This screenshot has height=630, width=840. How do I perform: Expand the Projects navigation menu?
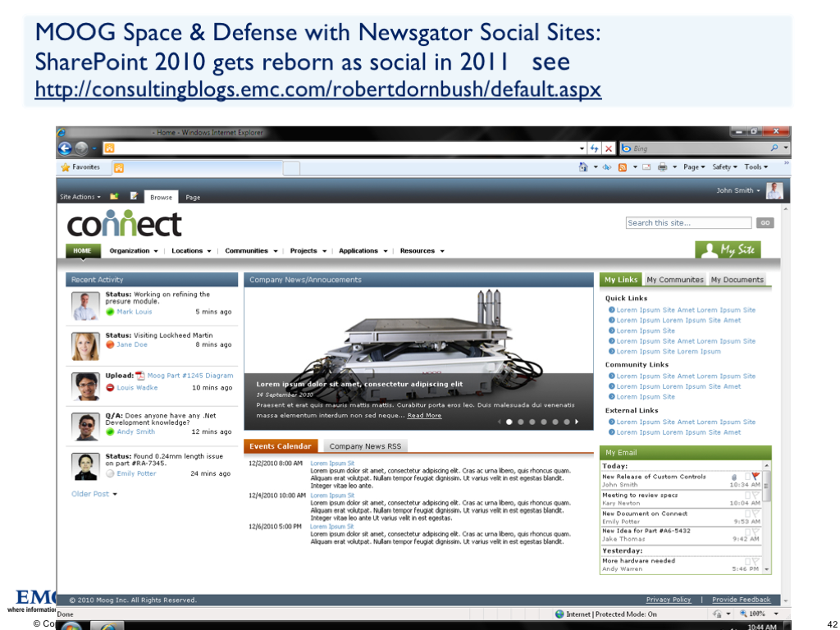[x=308, y=251]
